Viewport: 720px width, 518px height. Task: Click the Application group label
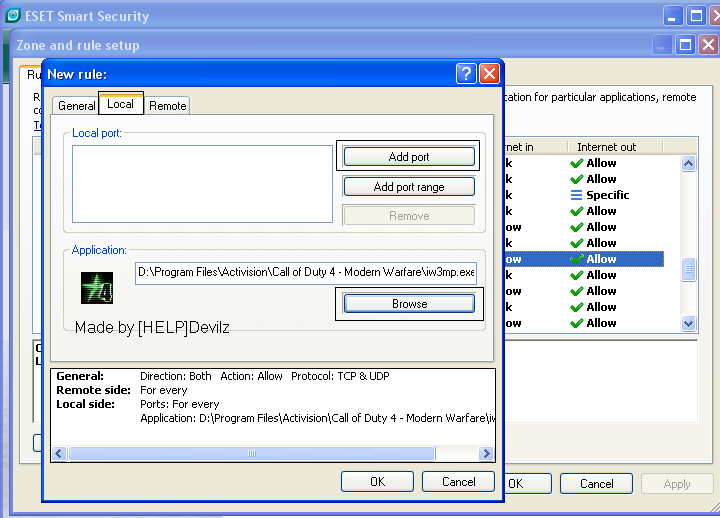pos(99,250)
